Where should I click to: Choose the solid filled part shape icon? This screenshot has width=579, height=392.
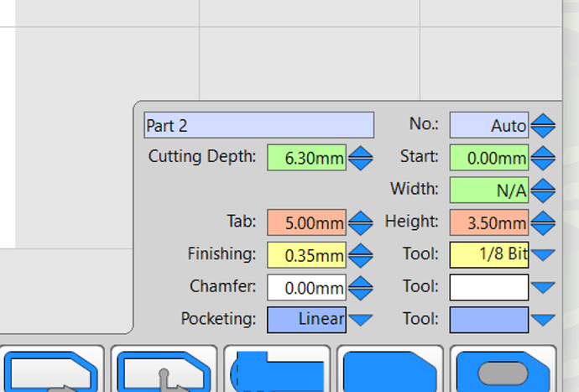(390, 369)
